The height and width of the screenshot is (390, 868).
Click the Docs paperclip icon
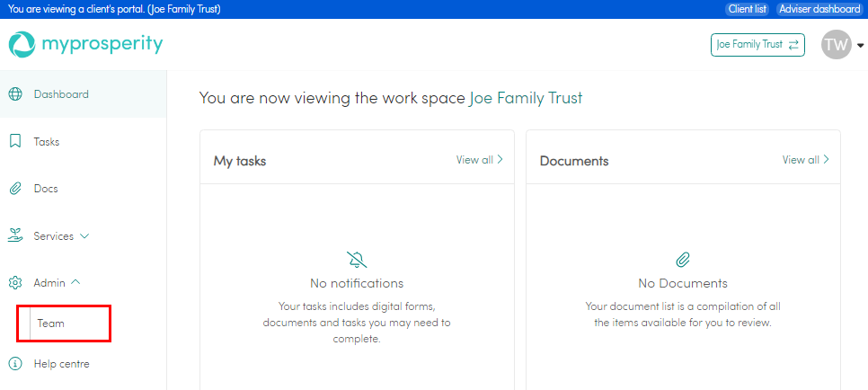(x=15, y=189)
